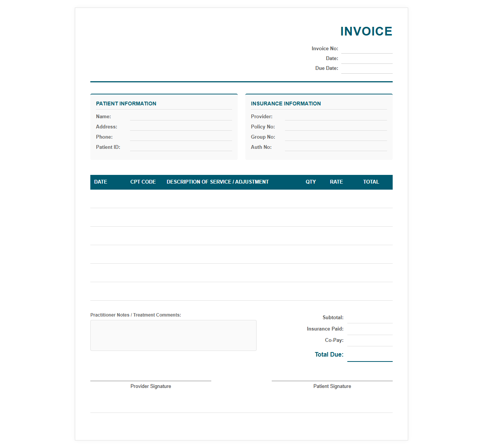The width and height of the screenshot is (483, 448).
Task: Select the Policy No label
Action: 263,127
